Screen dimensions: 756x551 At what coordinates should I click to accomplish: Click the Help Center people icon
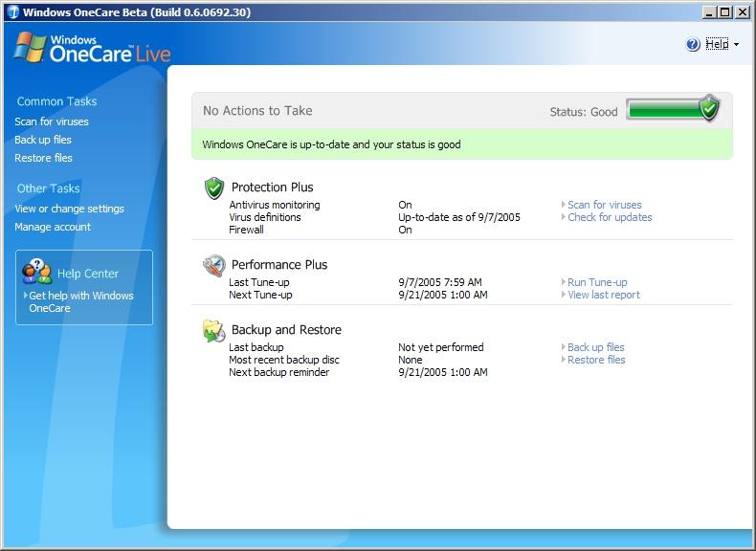36,272
